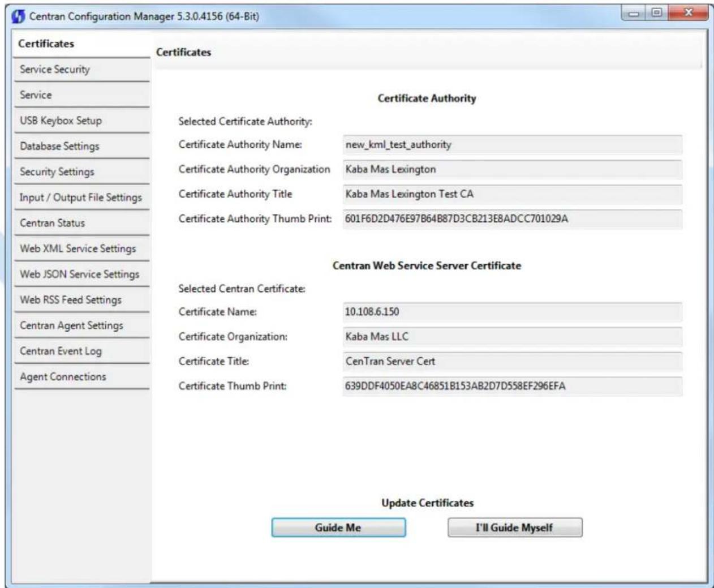The width and height of the screenshot is (714, 588).
Task: Click the Certificate Authority Thumb Print field
Action: click(x=512, y=218)
